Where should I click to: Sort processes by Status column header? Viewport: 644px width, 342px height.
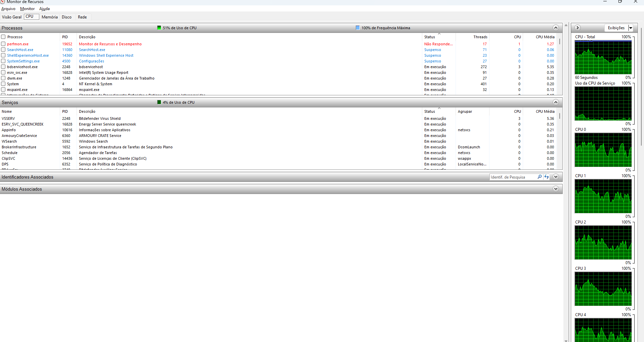(x=439, y=37)
